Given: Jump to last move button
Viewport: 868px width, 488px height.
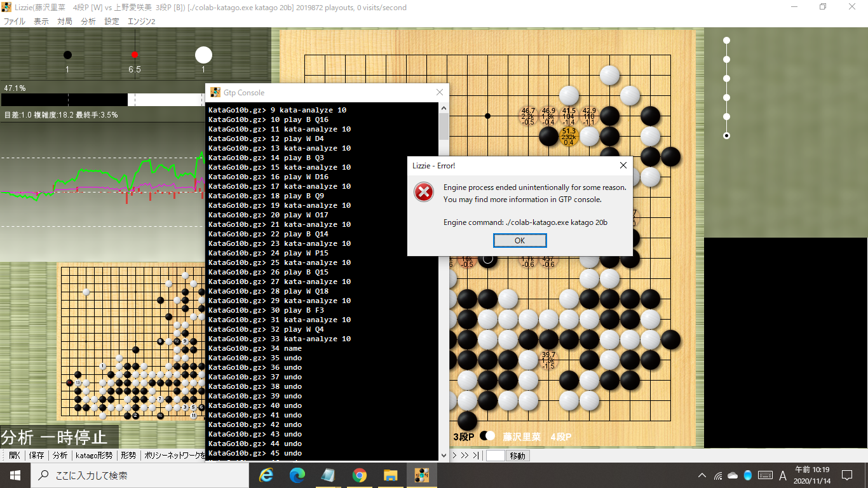Looking at the screenshot, I should 476,456.
